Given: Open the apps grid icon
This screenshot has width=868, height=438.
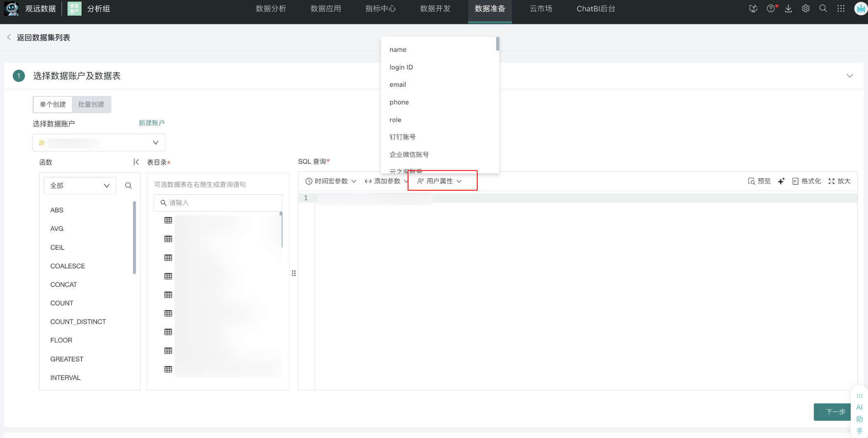Looking at the screenshot, I should pos(841,9).
